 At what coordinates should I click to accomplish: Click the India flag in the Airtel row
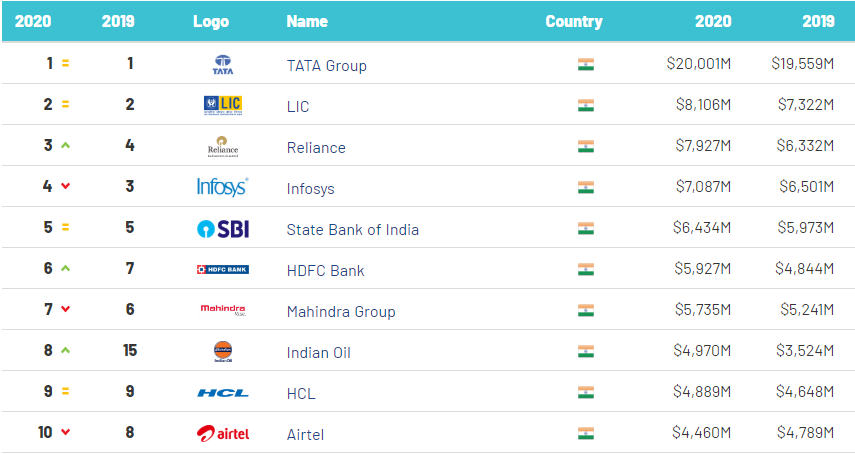586,434
